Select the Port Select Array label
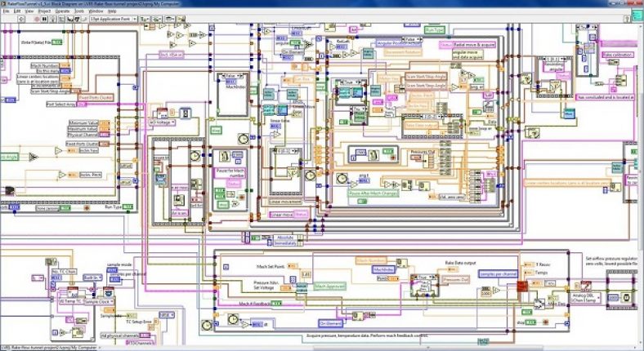 point(60,104)
